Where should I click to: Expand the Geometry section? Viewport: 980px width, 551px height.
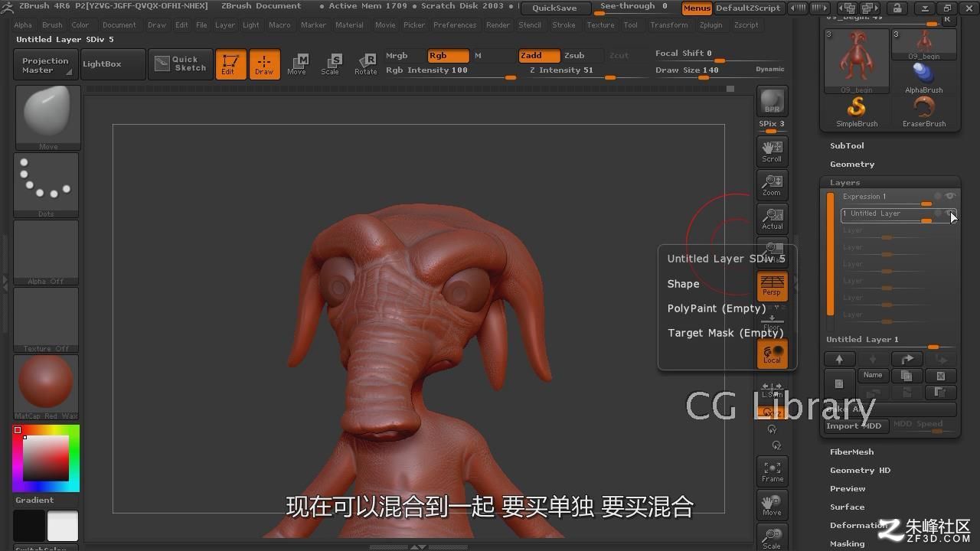click(x=852, y=164)
